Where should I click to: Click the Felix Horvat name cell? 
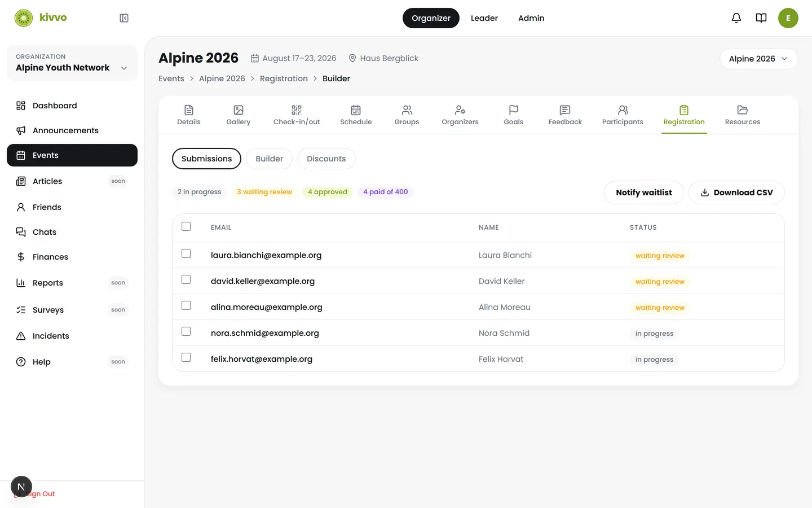501,359
